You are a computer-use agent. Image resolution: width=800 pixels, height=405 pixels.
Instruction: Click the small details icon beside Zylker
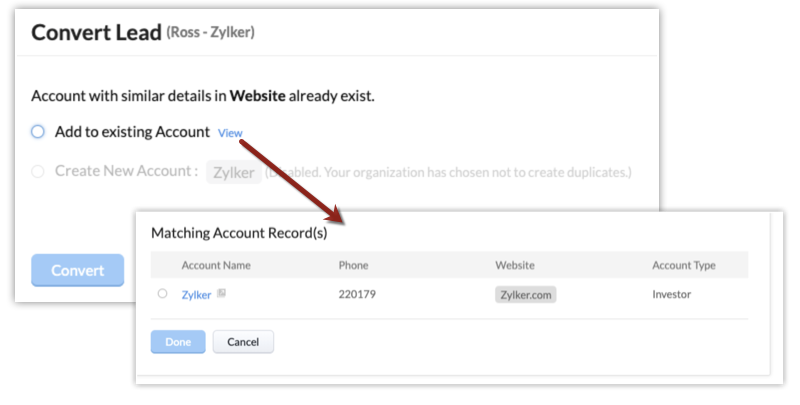[x=222, y=294]
